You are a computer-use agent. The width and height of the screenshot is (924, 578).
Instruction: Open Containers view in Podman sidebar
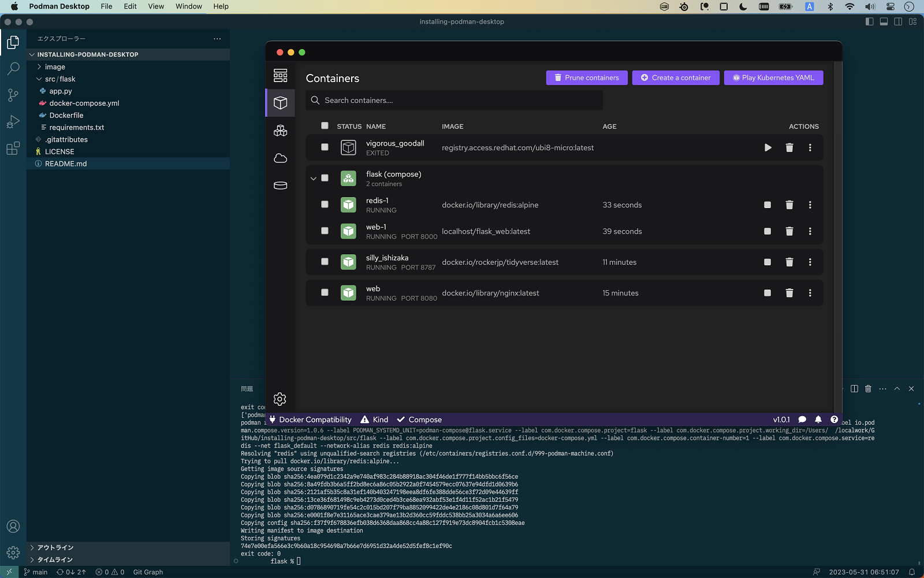[x=280, y=103]
